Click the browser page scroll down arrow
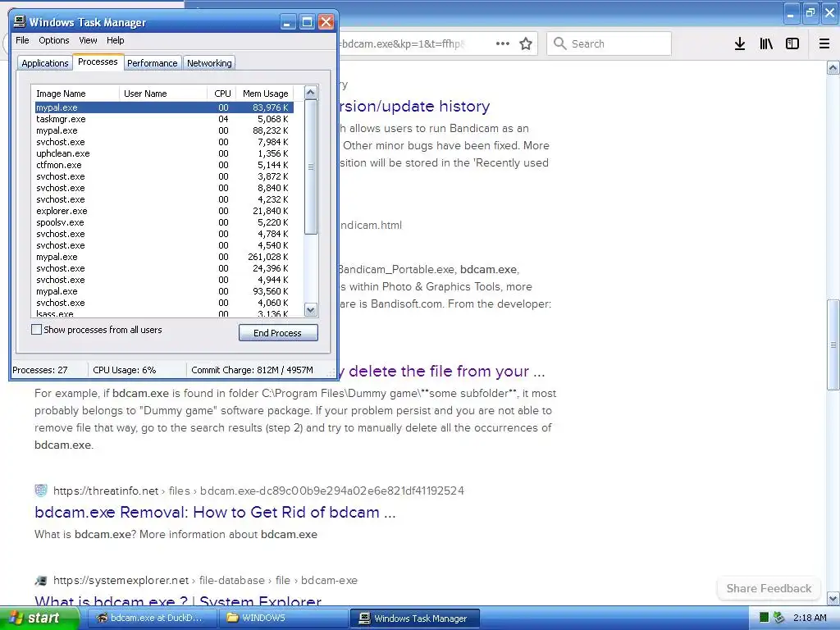Viewport: 840px width, 630px height. (833, 598)
